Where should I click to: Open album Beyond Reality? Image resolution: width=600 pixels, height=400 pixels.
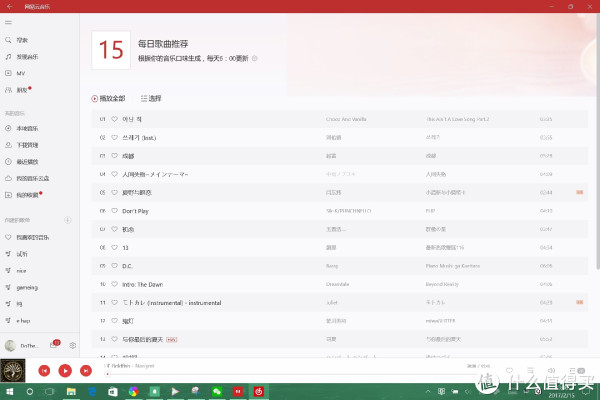coord(442,284)
